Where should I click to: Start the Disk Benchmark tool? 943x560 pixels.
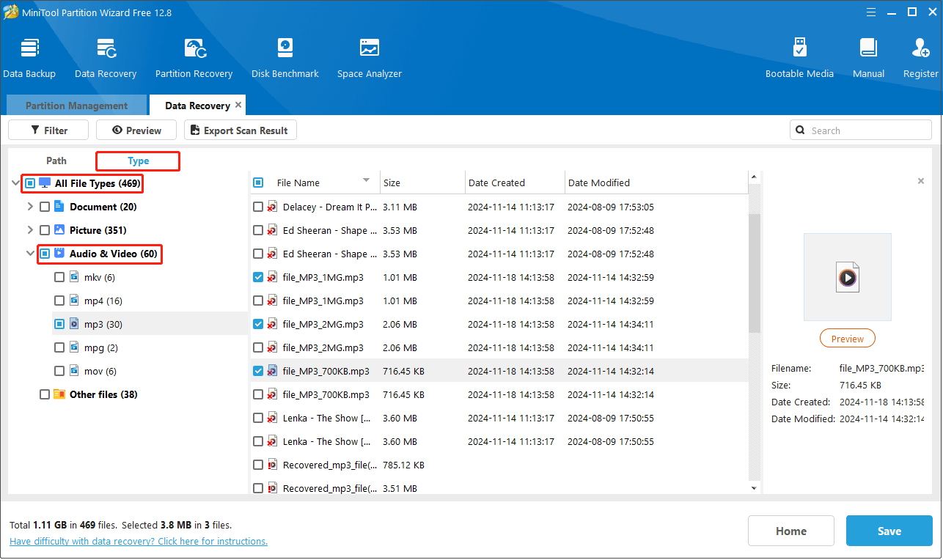point(285,57)
